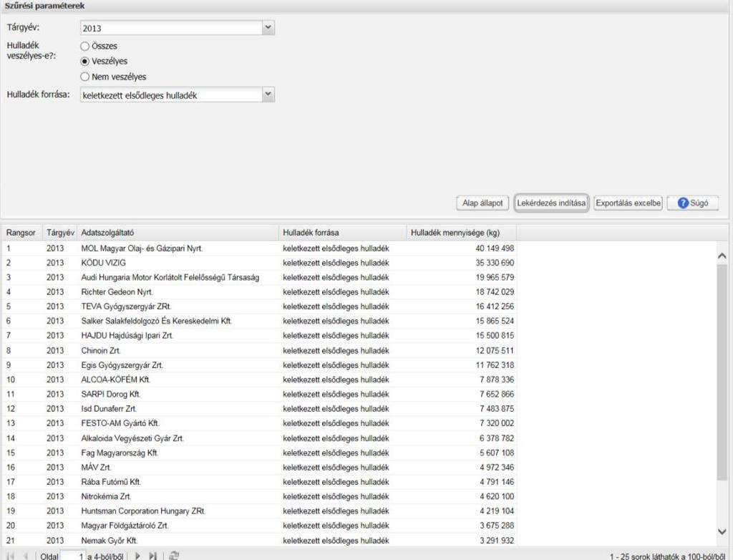Screen dimensions: 733x560
Task: Select the Nemak Győr Kft. row
Action: click(259, 540)
